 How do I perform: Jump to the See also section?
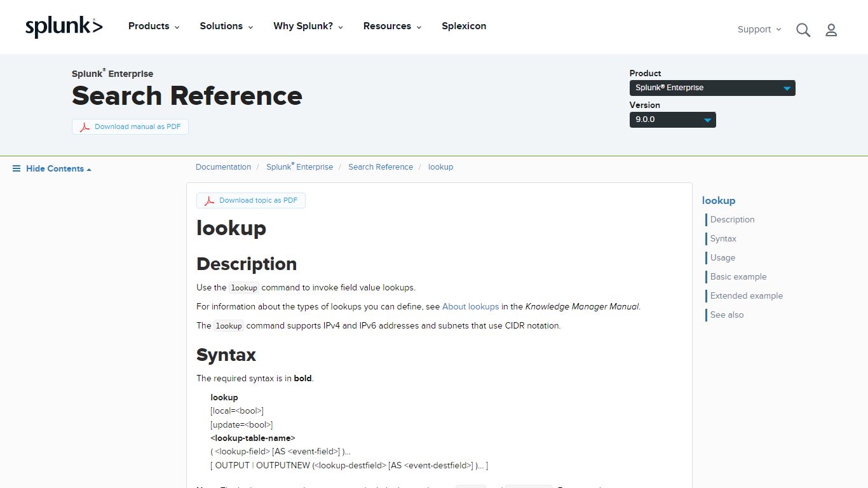pyautogui.click(x=727, y=315)
